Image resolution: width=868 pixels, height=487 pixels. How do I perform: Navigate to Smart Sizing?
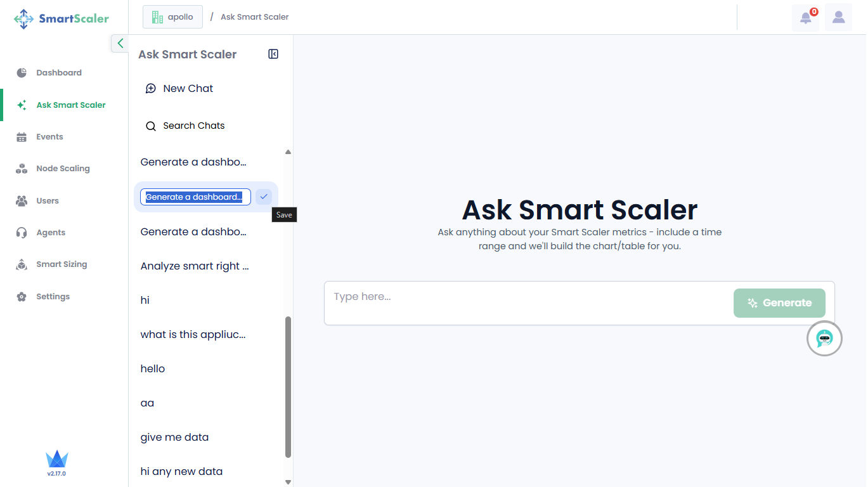pyautogui.click(x=62, y=264)
